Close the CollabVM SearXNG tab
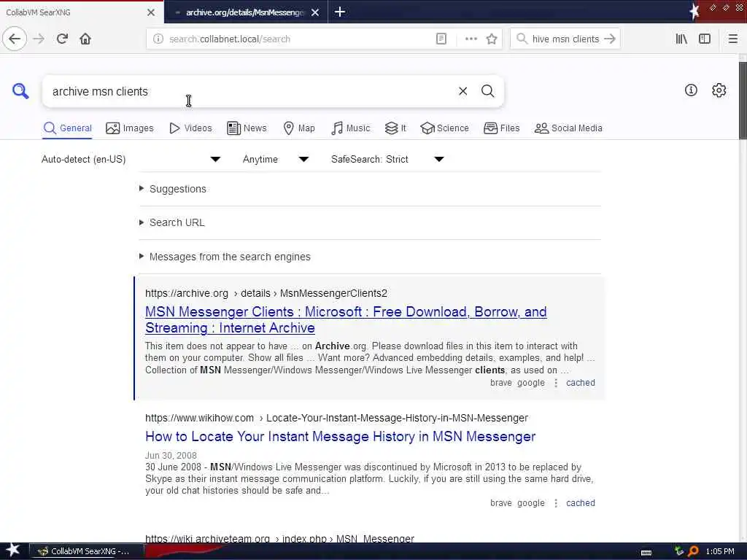The width and height of the screenshot is (747, 560). (x=151, y=12)
